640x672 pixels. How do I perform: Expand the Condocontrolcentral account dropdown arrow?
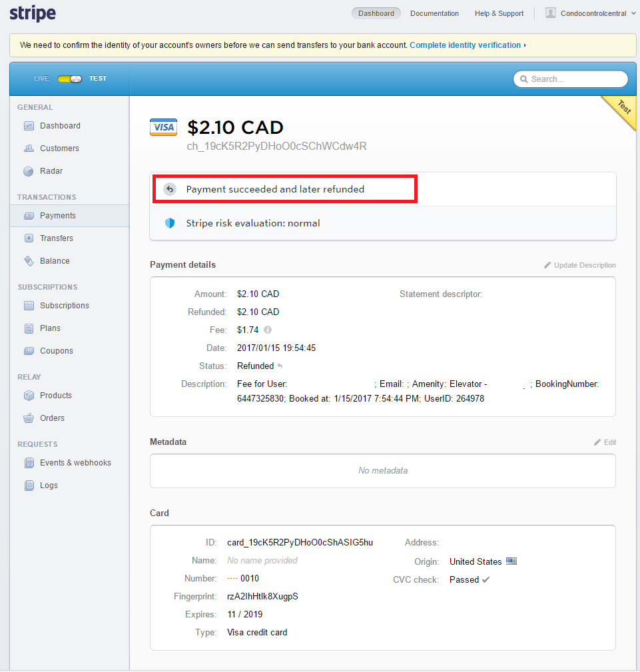coord(633,13)
